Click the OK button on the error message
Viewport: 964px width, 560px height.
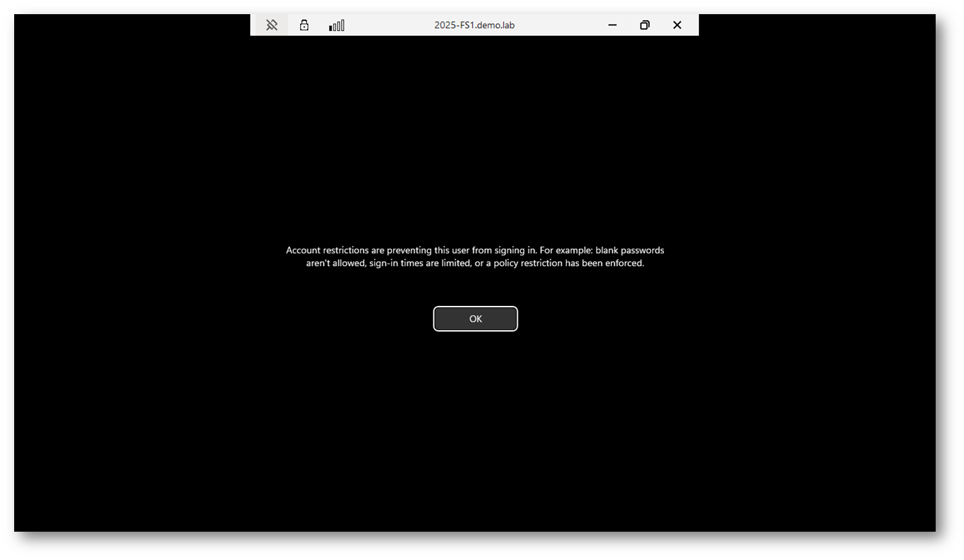475,319
